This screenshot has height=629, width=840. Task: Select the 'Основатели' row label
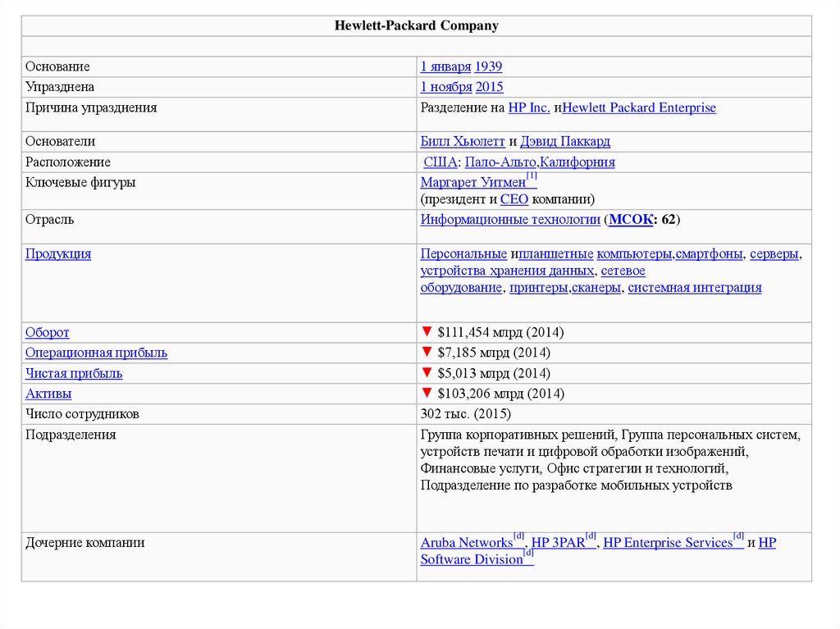[x=60, y=141]
